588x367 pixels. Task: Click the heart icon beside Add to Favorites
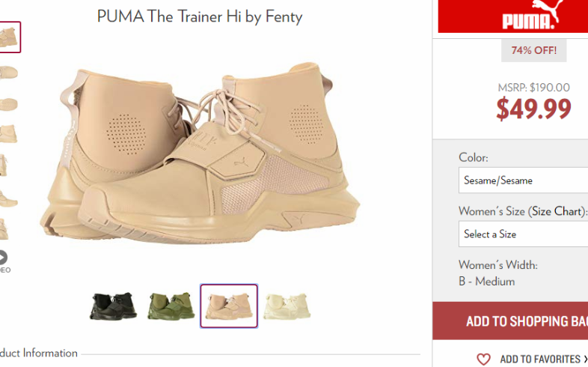coord(483,359)
